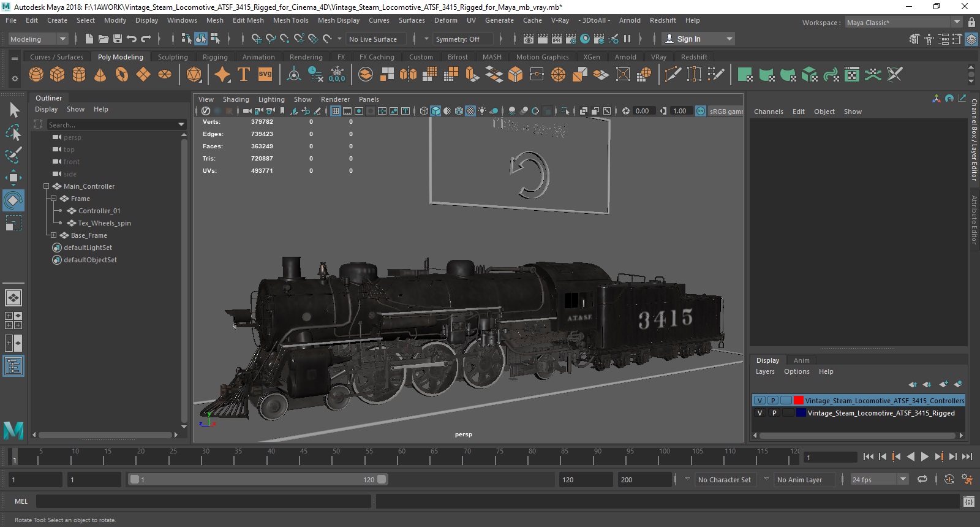Click the SVG import shelf icon
The height and width of the screenshot is (527, 980).
(265, 74)
